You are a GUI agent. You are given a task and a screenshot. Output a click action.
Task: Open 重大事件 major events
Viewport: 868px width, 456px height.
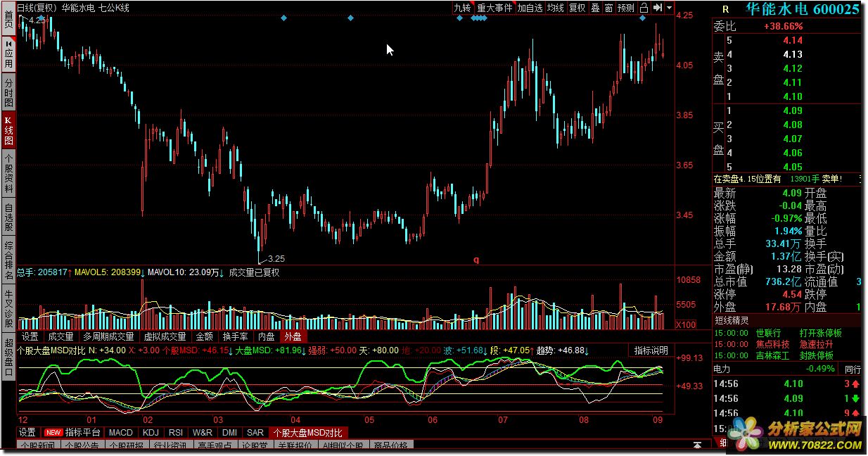494,8
